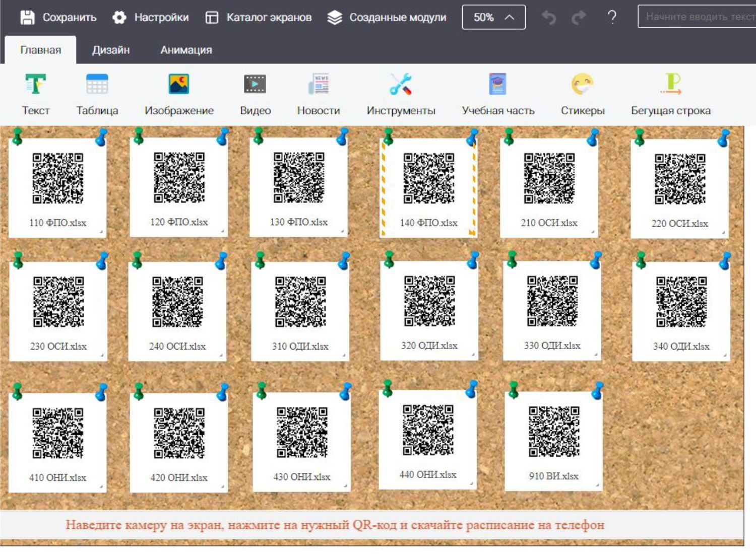The image size is (756, 554).
Task: Select the 220 ОСИ.xlsx QR card
Action: click(679, 188)
